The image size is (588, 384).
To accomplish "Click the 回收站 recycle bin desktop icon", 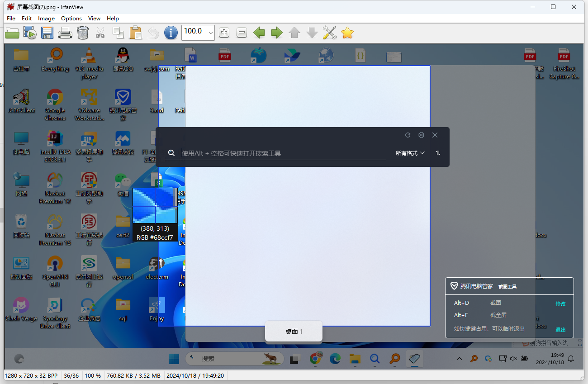I will 21,226.
